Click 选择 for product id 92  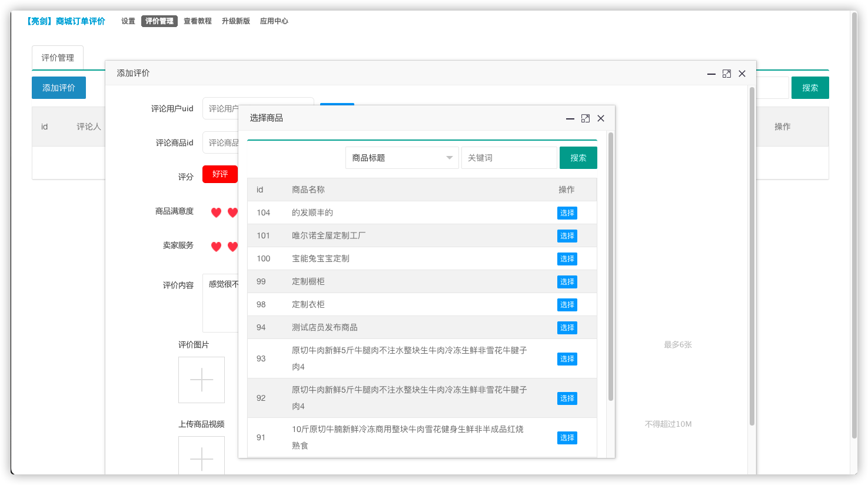pyautogui.click(x=567, y=398)
